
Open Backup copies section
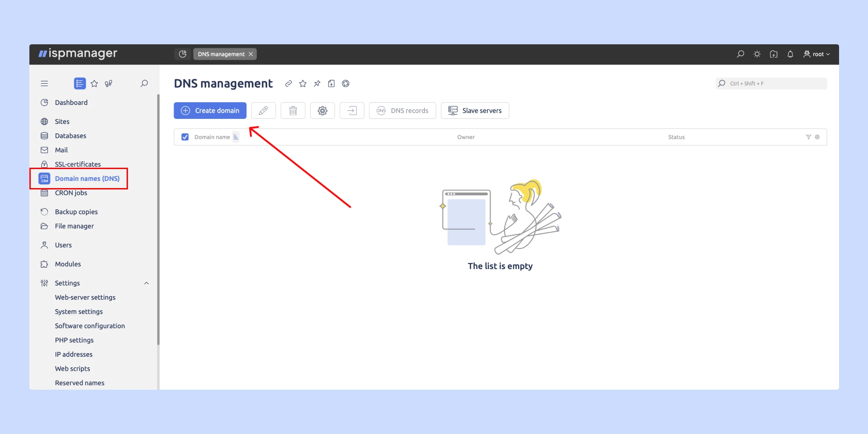tap(76, 212)
